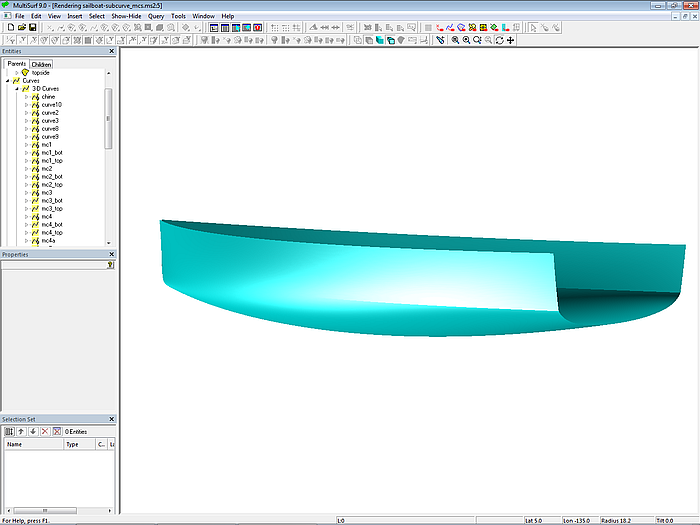This screenshot has height=525, width=700.
Task: Click the Pan view cross-arrows icon
Action: click(x=511, y=41)
